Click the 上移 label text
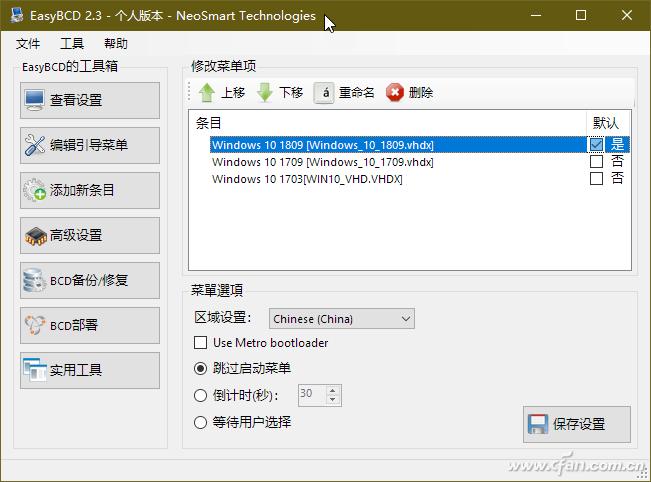The image size is (651, 482). 233,92
